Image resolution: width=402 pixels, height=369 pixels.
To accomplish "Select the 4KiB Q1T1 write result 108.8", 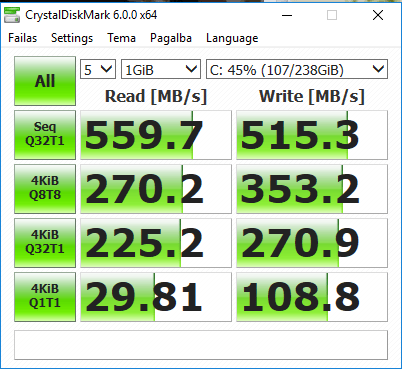I will (x=312, y=297).
